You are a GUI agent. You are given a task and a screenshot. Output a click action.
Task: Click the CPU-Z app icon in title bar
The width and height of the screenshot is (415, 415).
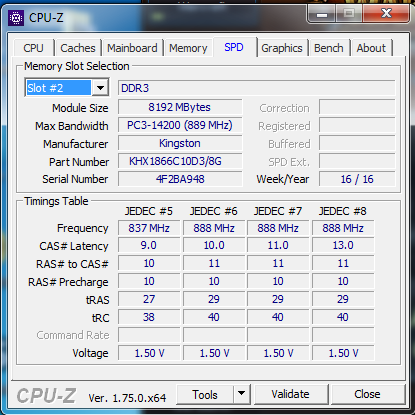16,18
